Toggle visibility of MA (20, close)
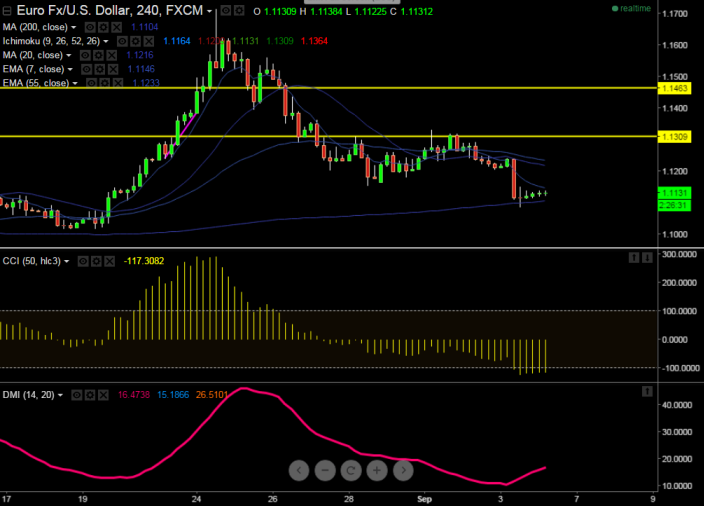This screenshot has height=506, width=704. [x=85, y=55]
